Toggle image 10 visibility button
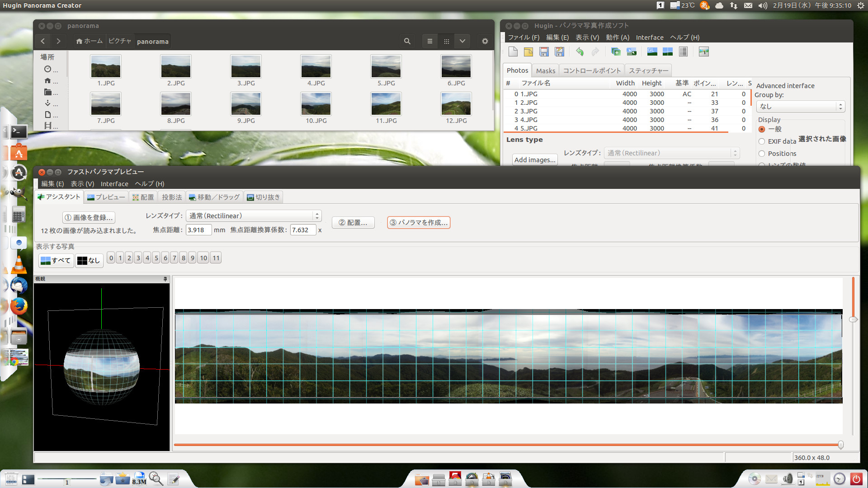 203,258
